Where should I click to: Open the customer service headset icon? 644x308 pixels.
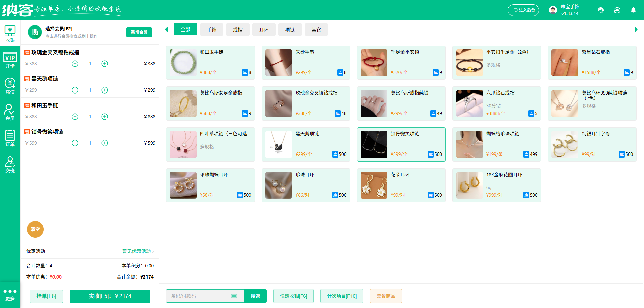tap(600, 10)
